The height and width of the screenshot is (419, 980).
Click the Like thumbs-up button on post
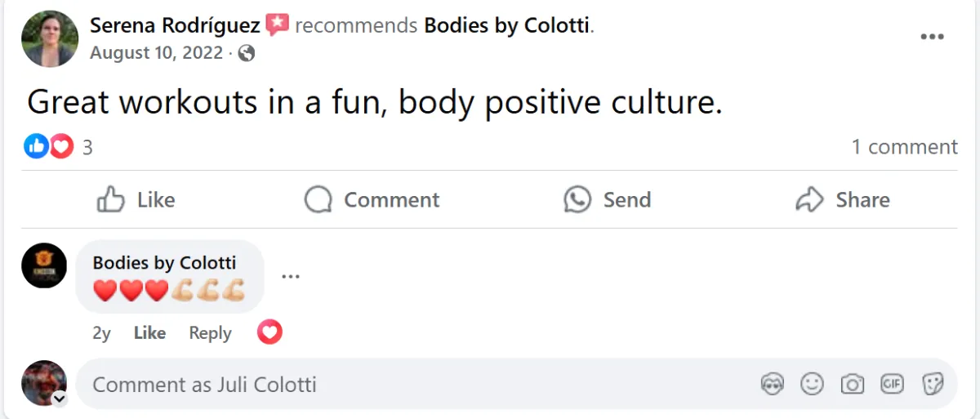coord(136,199)
